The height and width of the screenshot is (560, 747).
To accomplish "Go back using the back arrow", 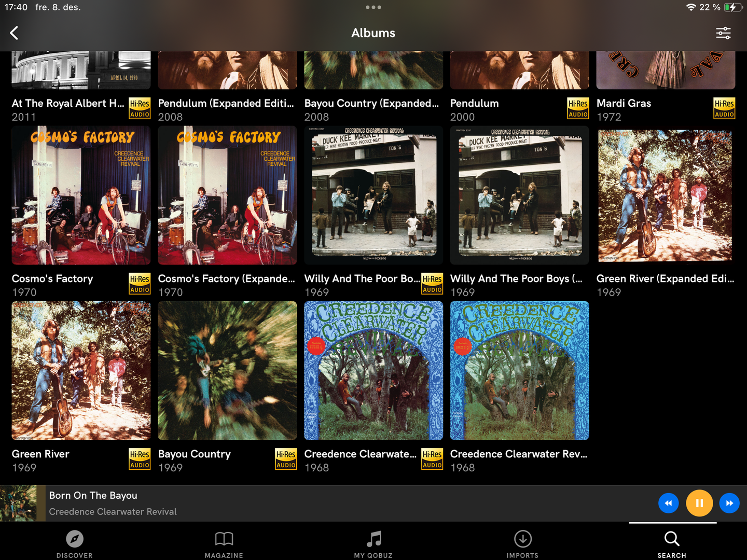I will point(14,33).
